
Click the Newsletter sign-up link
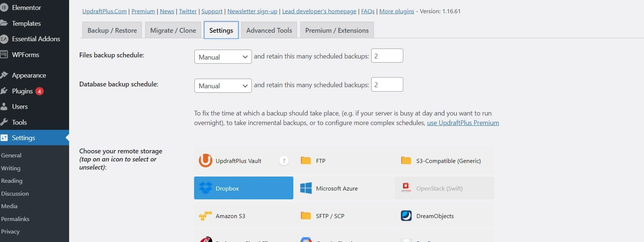[x=253, y=11]
